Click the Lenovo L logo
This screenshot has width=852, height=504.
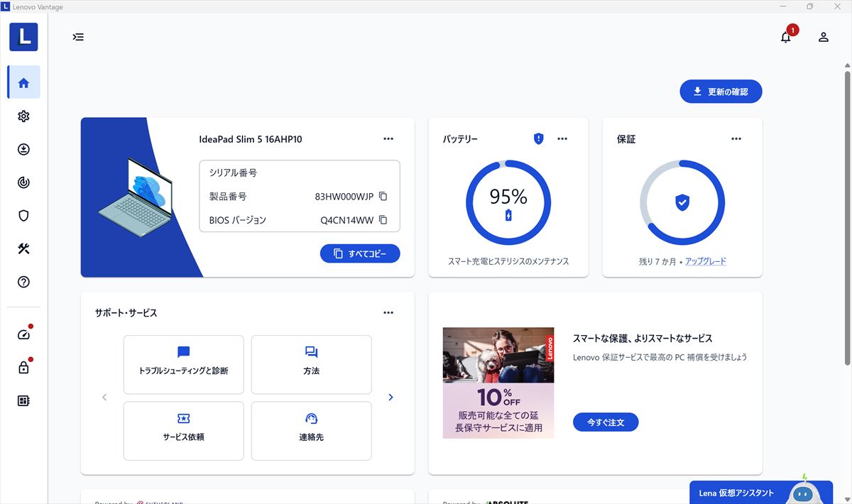(23, 37)
